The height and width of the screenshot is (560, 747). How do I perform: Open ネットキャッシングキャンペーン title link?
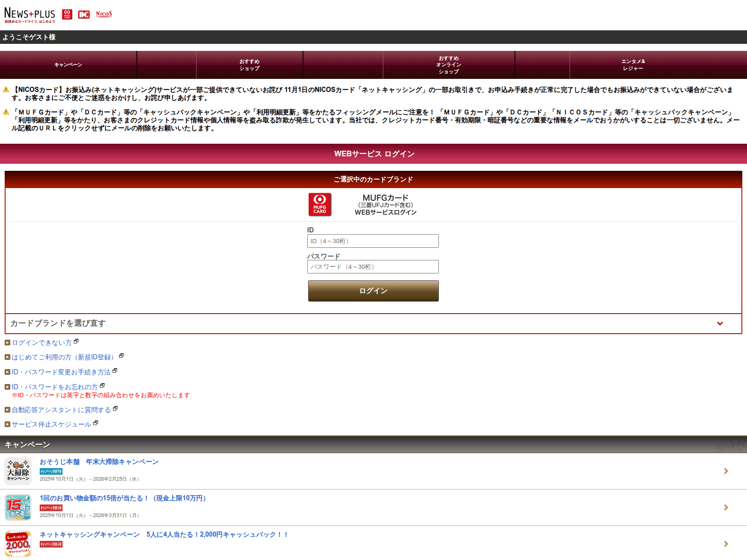(x=164, y=534)
